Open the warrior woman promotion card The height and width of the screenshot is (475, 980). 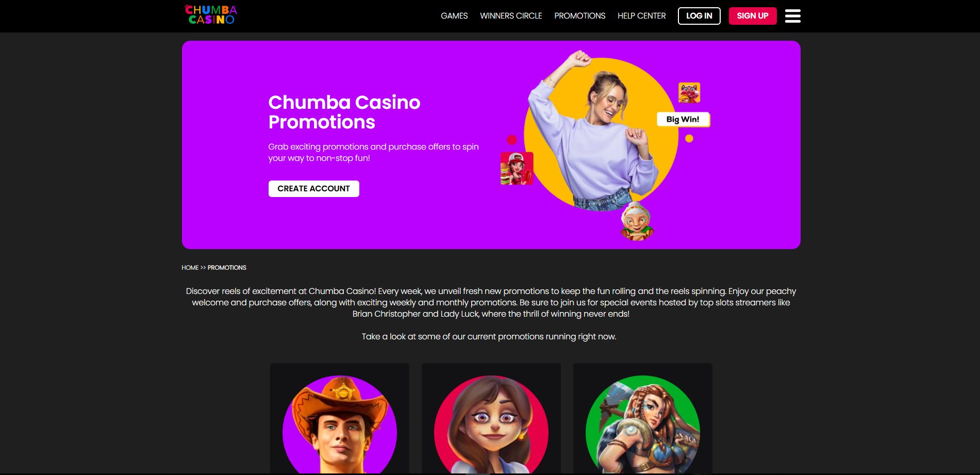pos(643,418)
